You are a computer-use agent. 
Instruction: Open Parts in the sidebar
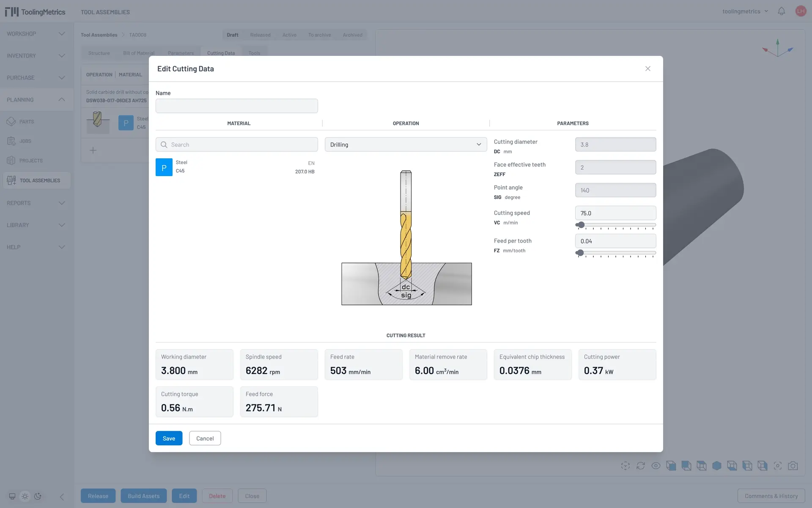(x=37, y=121)
